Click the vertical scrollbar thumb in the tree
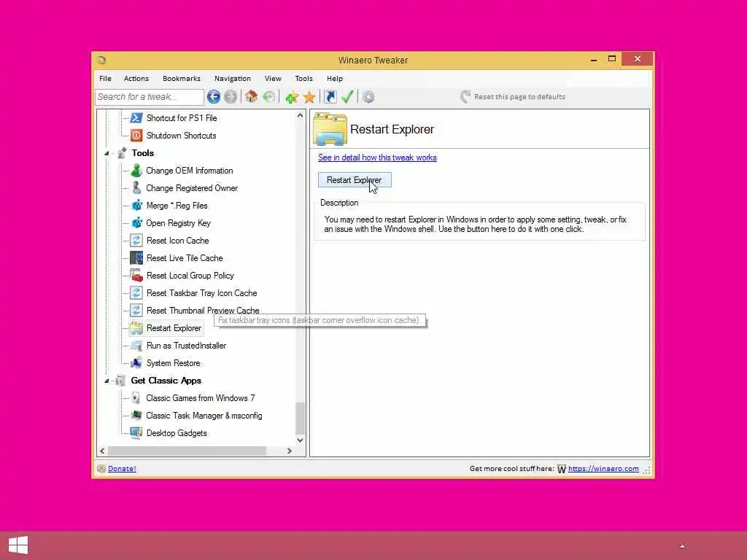The image size is (747, 560). [300, 418]
